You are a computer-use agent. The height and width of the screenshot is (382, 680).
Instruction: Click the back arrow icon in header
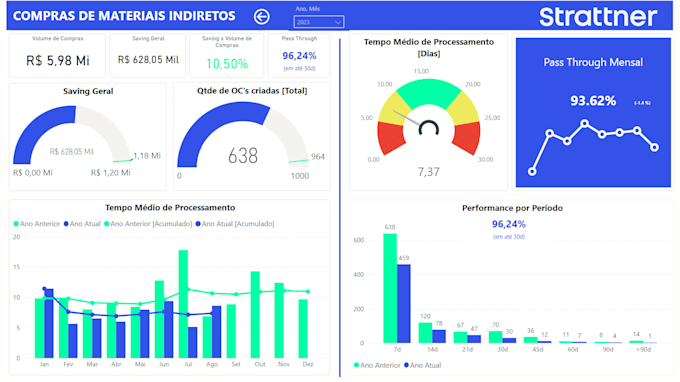262,16
